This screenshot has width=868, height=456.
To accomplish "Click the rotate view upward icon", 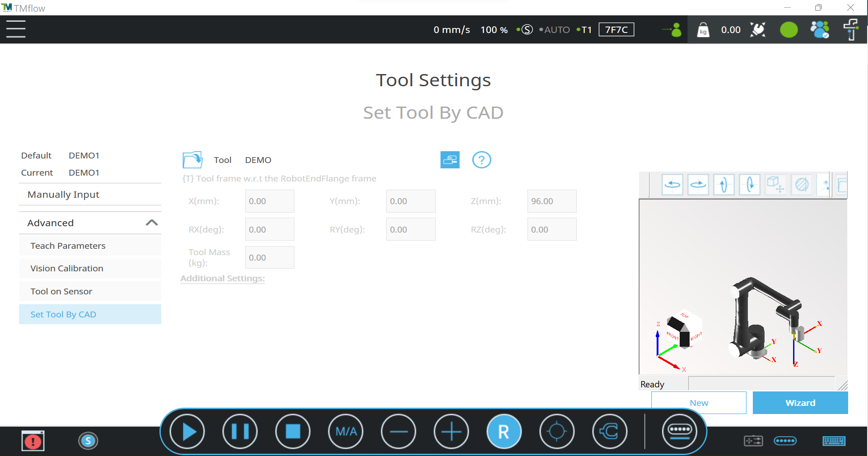I will point(723,185).
